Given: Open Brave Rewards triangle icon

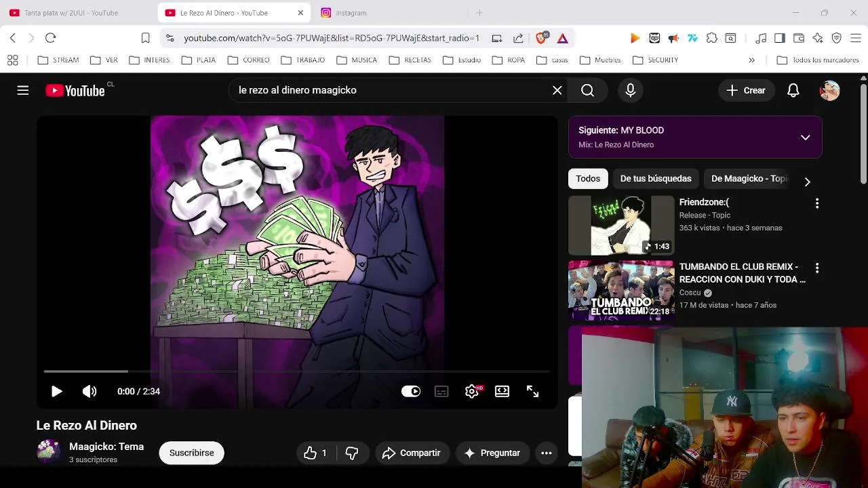Looking at the screenshot, I should click(563, 39).
